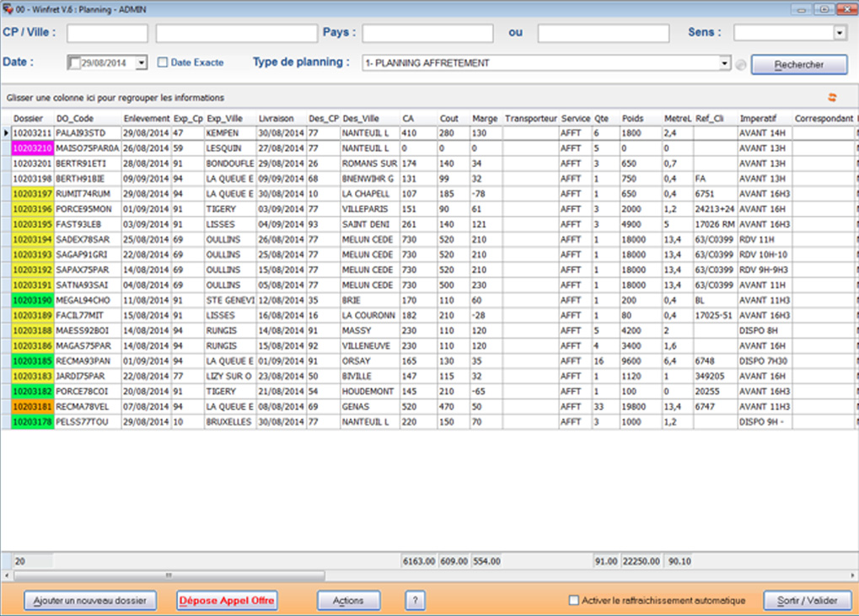Click the row pointer arrow for dossier 10203211
This screenshot has height=616, width=859.
click(6, 133)
